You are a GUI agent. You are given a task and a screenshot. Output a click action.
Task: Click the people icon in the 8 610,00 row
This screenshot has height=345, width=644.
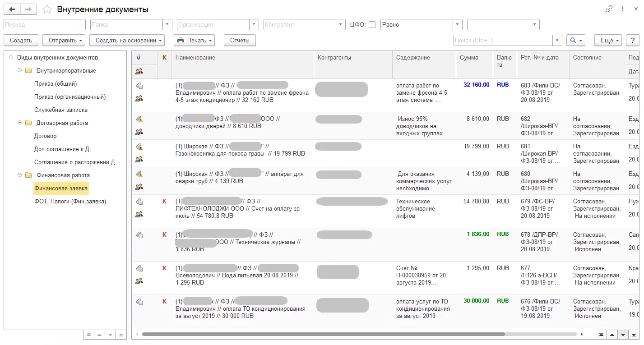click(139, 132)
